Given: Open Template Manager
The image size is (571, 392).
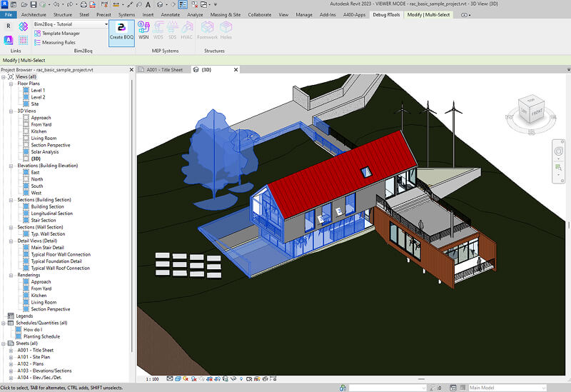Looking at the screenshot, I should click(x=61, y=34).
